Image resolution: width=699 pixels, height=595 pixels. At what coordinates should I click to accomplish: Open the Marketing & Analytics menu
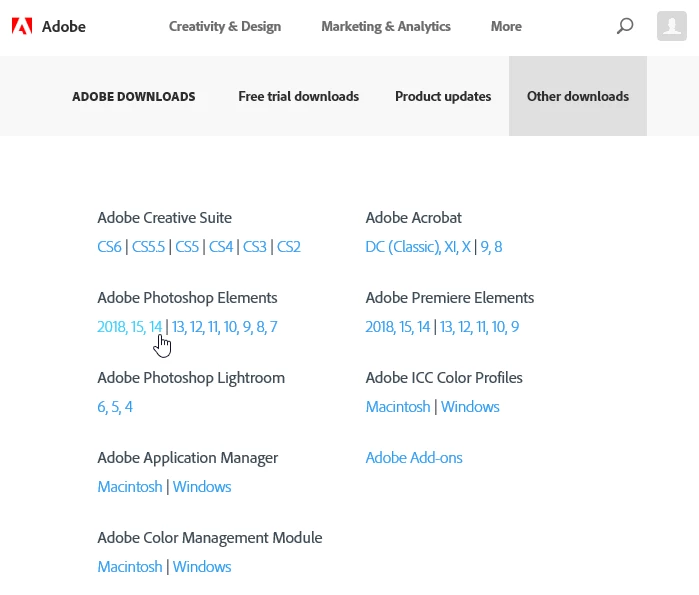click(386, 27)
